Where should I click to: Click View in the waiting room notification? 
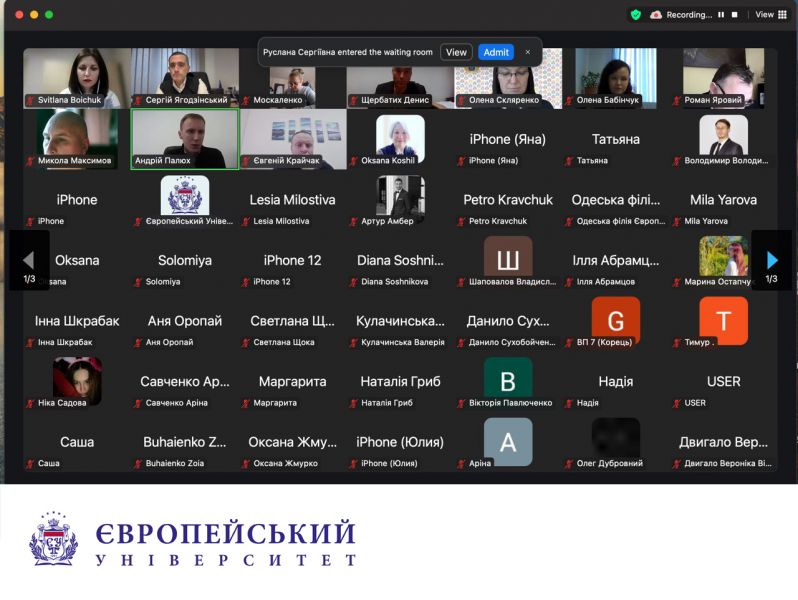[456, 52]
